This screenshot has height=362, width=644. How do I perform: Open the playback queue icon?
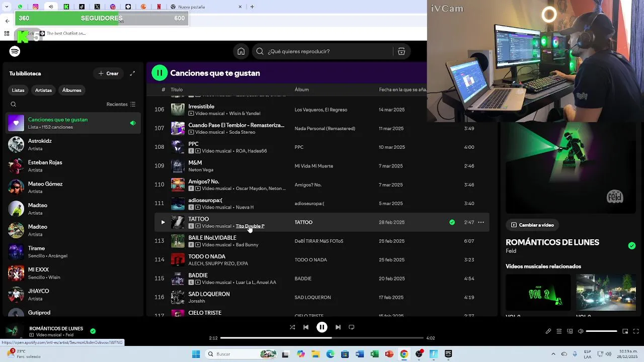point(559,331)
